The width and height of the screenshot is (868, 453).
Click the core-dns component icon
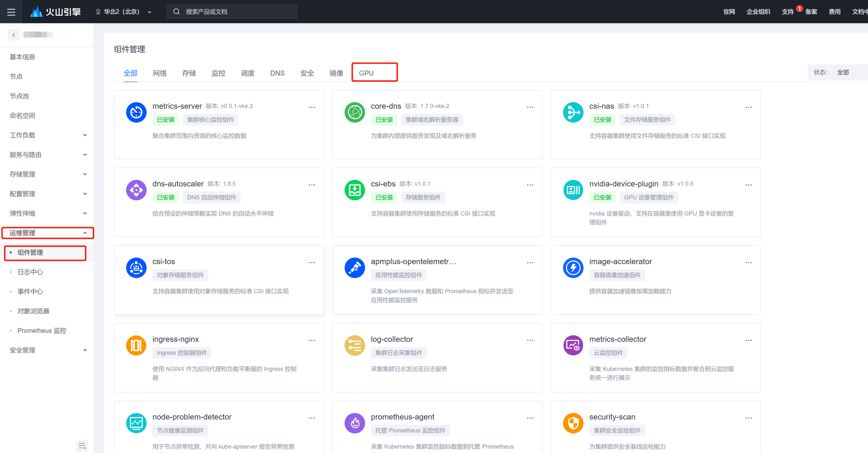(x=355, y=112)
